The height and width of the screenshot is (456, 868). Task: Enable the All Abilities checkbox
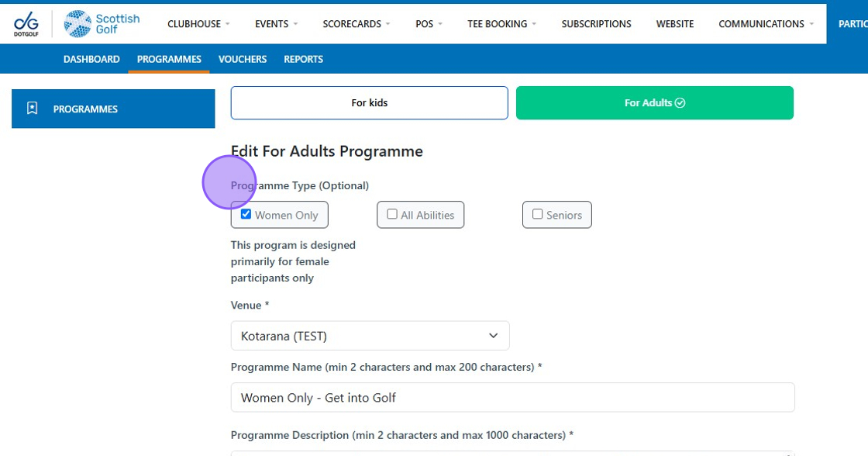[392, 214]
